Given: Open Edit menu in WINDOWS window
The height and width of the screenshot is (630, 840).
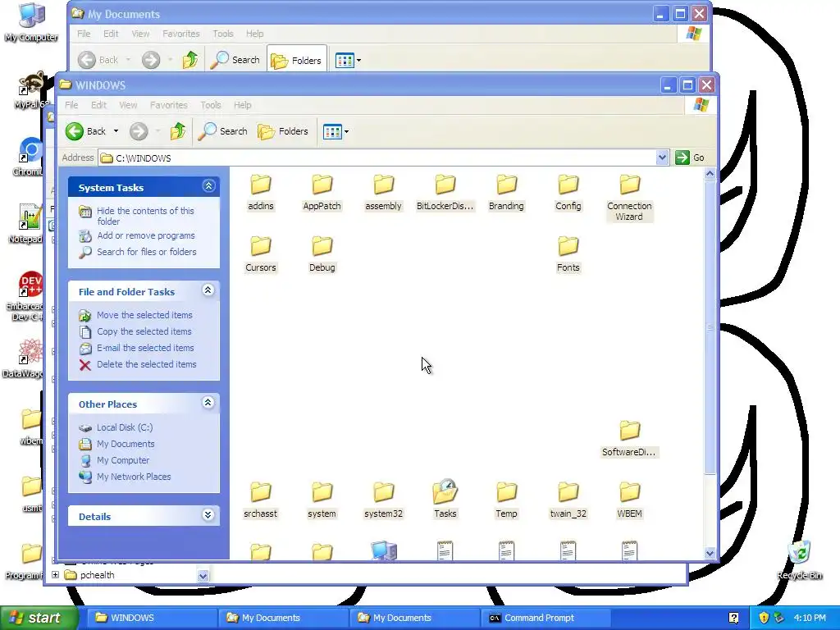Looking at the screenshot, I should [98, 105].
